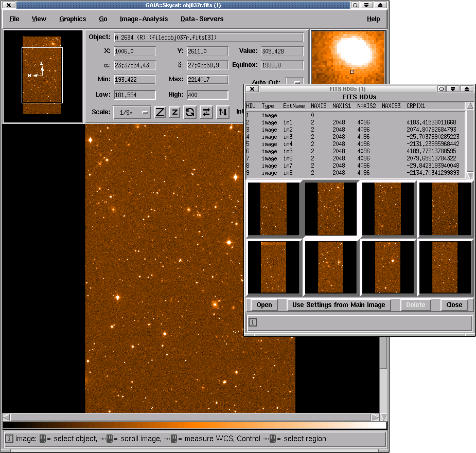The image size is (476, 453).
Task: Click the Open button in FITS HDUs
Action: pos(264,304)
